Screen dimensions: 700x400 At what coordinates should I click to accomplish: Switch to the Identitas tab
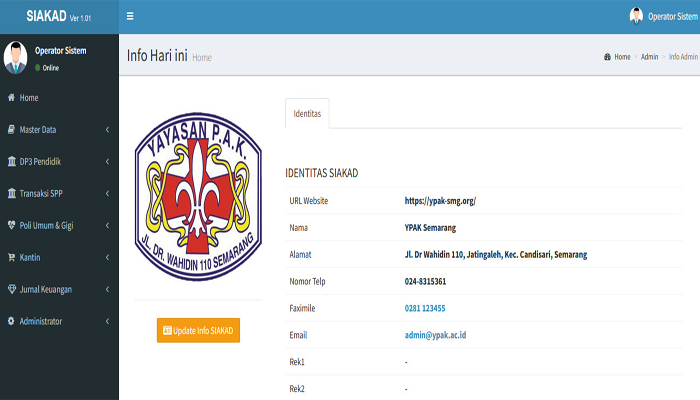[x=307, y=114]
